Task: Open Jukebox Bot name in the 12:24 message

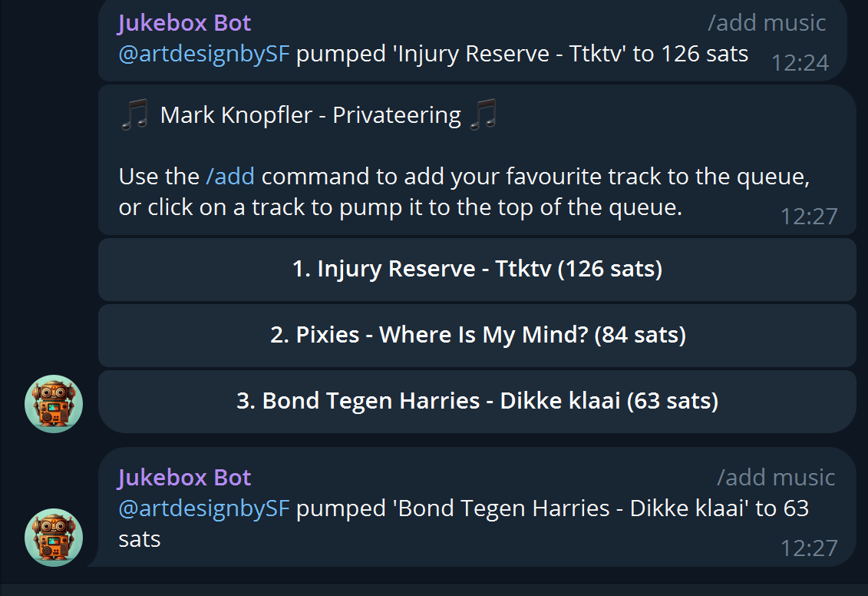Action: [184, 23]
